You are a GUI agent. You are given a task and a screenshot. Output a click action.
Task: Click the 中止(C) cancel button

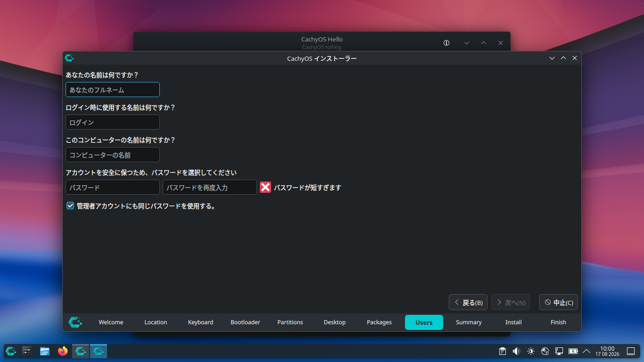(559, 303)
